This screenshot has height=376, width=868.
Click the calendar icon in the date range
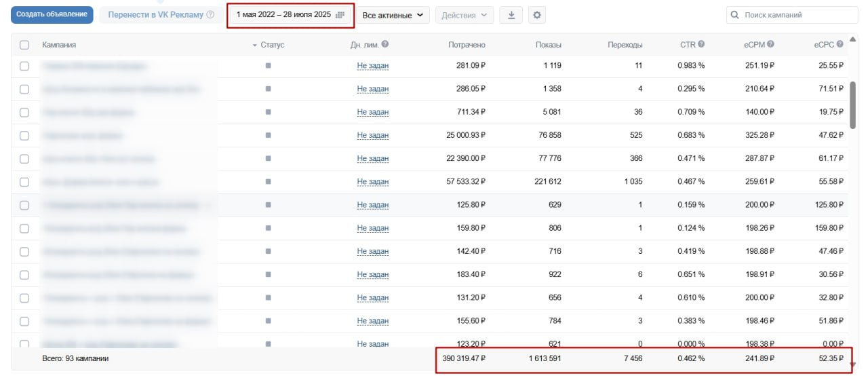pos(340,15)
